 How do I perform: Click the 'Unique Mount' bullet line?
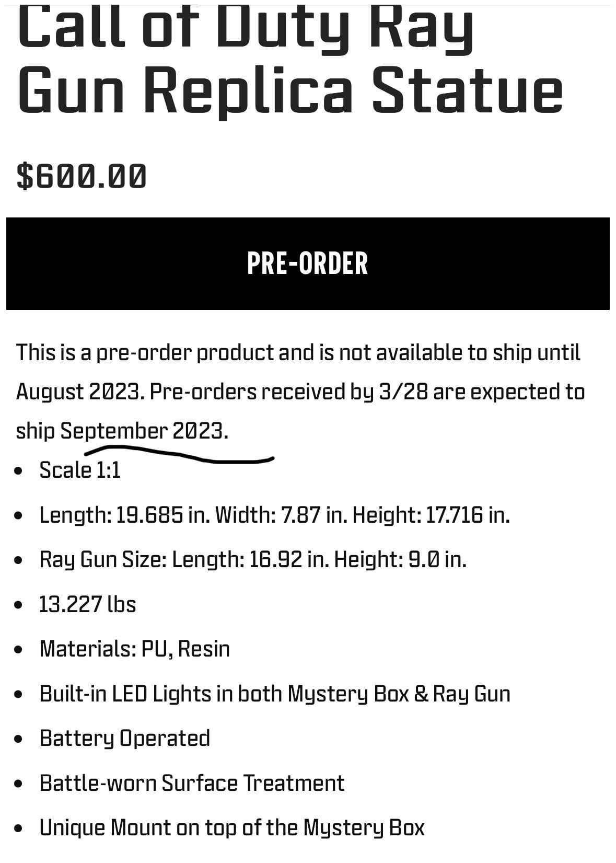(x=232, y=827)
